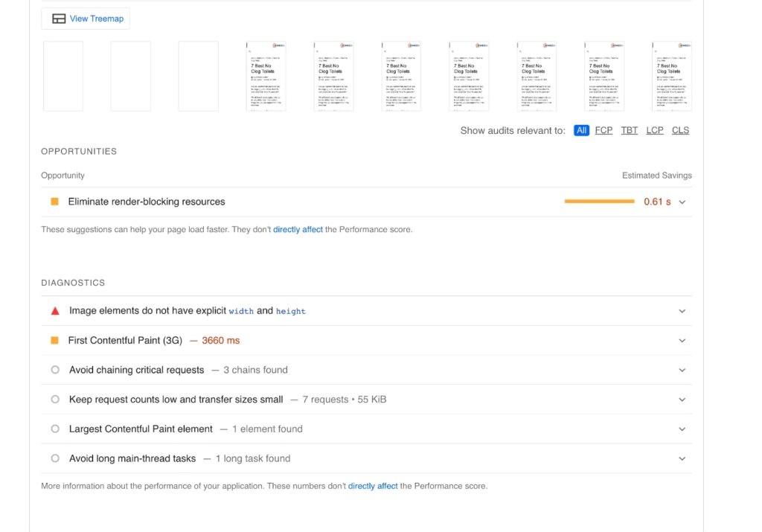
Task: Filter audits by TBT
Action: (630, 130)
